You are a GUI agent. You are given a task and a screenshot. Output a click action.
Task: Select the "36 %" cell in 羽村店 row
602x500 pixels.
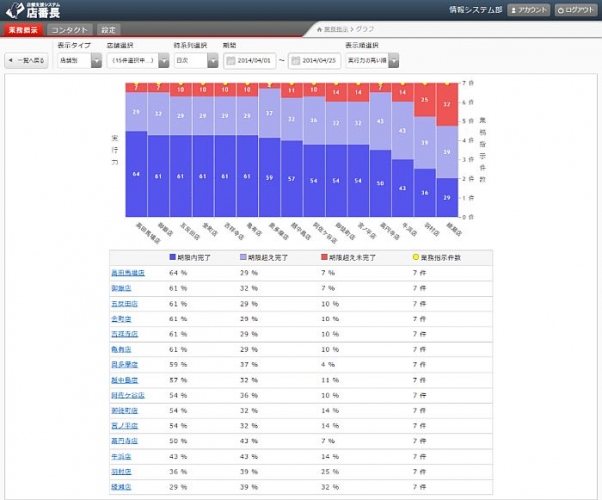[x=178, y=472]
